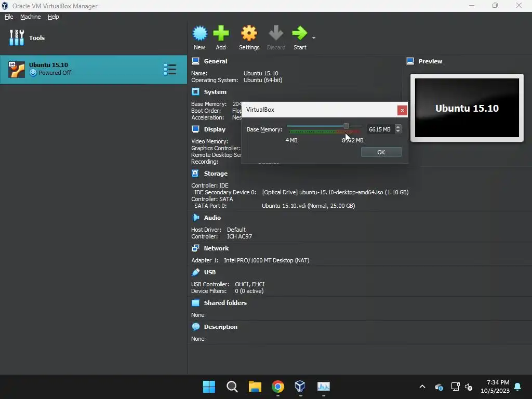This screenshot has height=399, width=532.
Task: Click the Host Driver Default value
Action: click(x=236, y=230)
